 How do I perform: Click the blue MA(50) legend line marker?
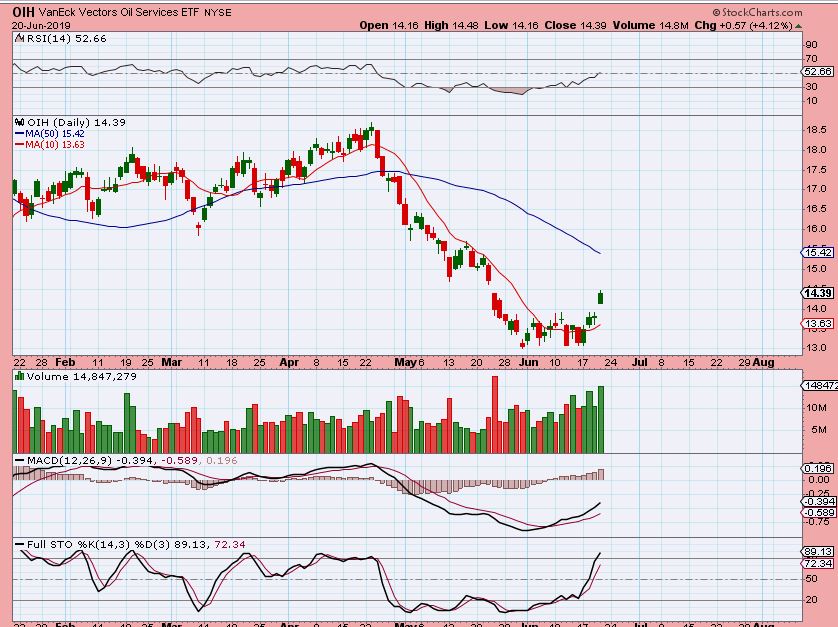(19, 134)
